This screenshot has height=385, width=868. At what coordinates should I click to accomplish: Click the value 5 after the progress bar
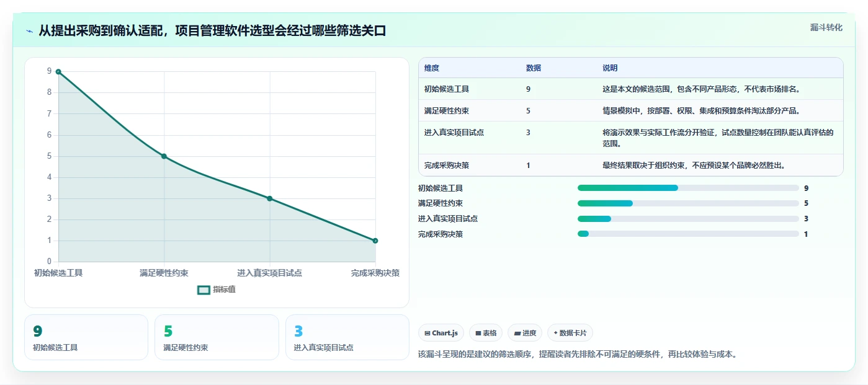(x=806, y=203)
